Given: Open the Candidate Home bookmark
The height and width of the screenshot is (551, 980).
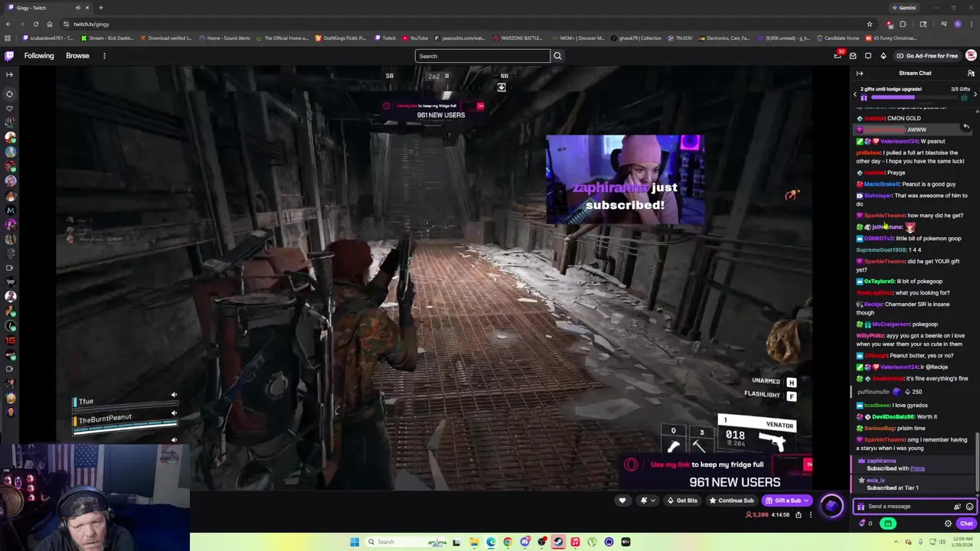Looking at the screenshot, I should [837, 38].
